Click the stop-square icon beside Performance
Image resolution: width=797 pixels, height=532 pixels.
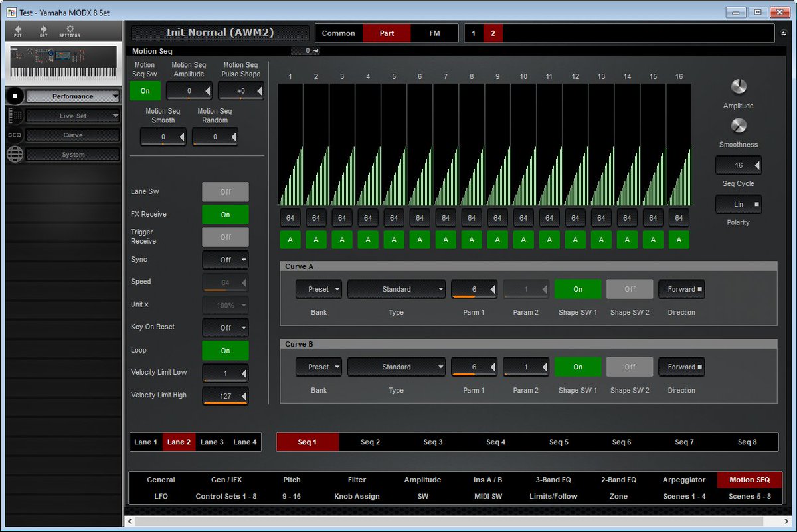[x=15, y=96]
